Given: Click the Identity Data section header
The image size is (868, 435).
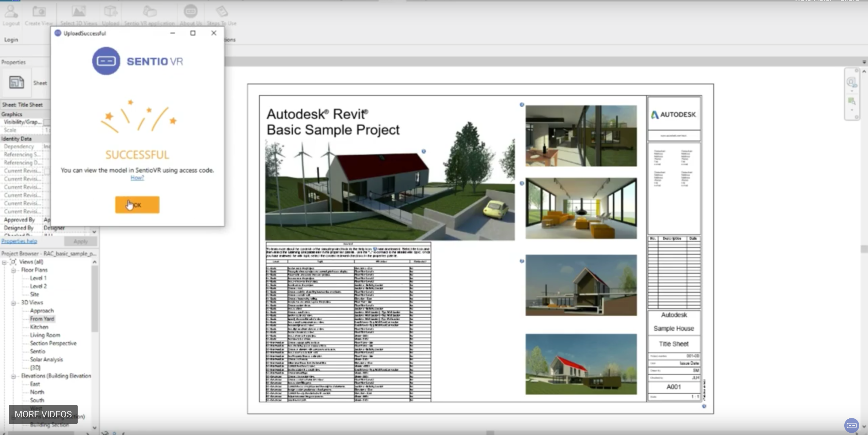Looking at the screenshot, I should coord(25,139).
